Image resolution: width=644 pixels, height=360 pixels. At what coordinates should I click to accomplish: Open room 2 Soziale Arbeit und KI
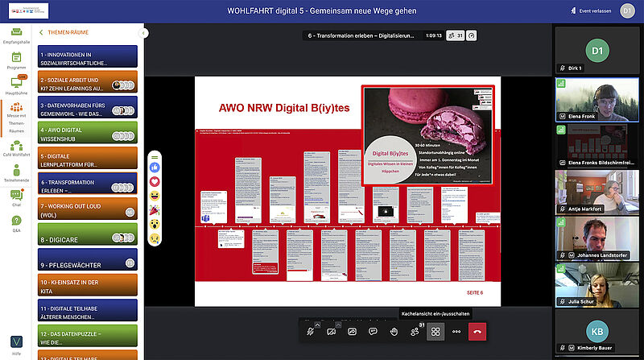[x=88, y=81]
